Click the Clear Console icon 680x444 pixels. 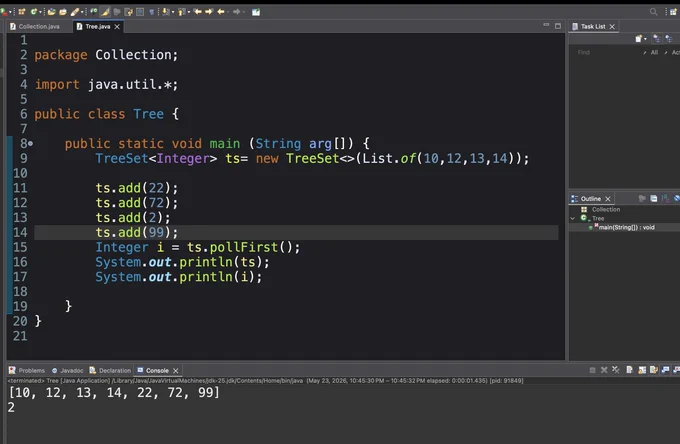[x=629, y=370]
